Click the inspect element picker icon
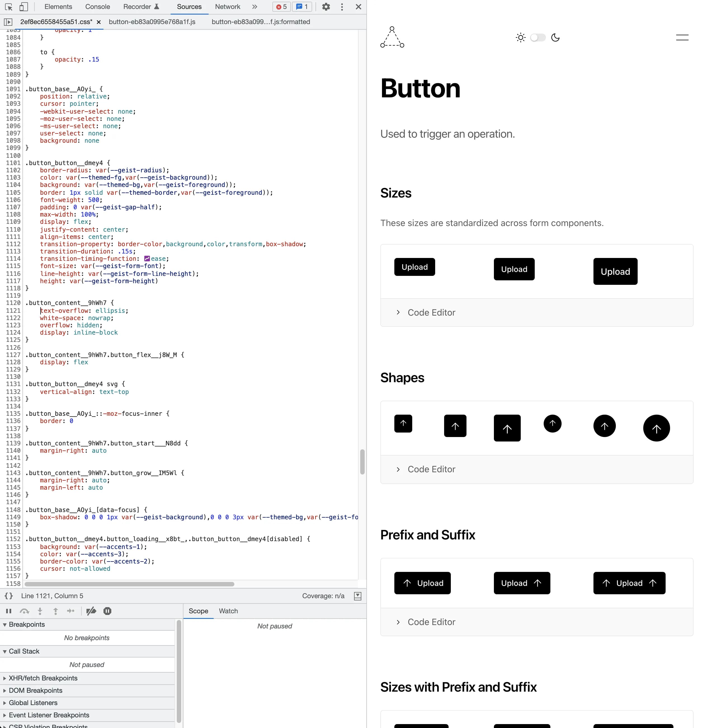This screenshot has width=707, height=728. coord(9,7)
